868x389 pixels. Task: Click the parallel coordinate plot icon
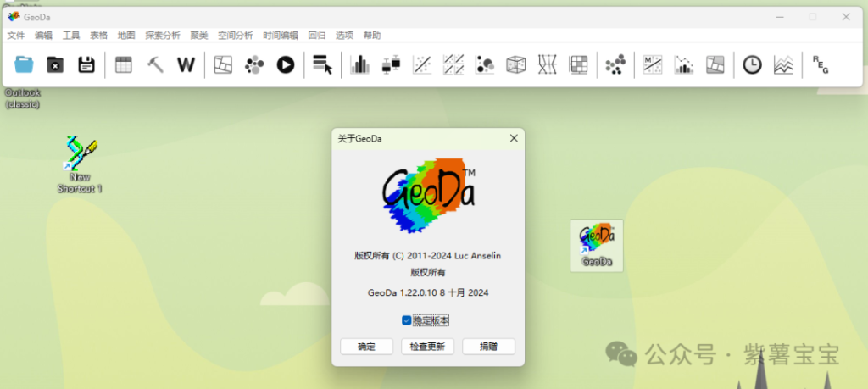point(547,64)
